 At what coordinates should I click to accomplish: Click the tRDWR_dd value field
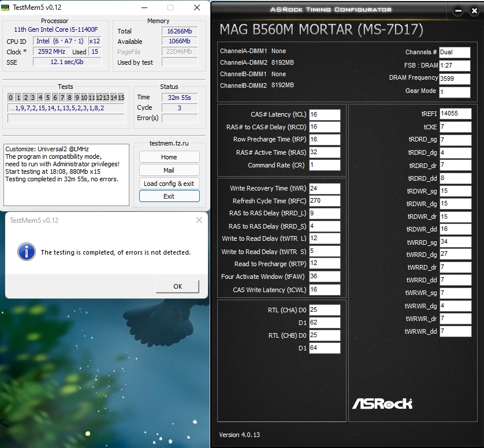coord(456,229)
